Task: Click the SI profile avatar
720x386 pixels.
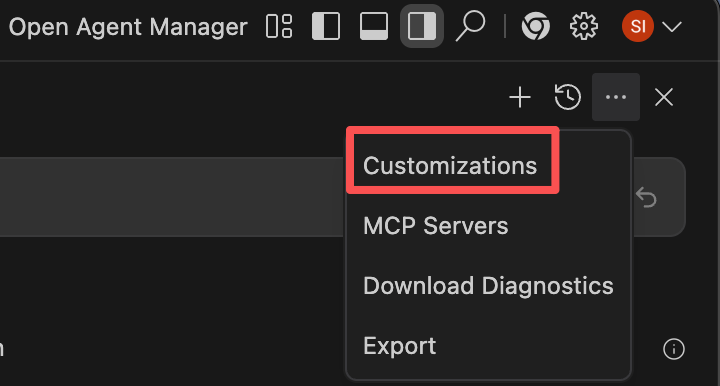Action: coord(638,26)
